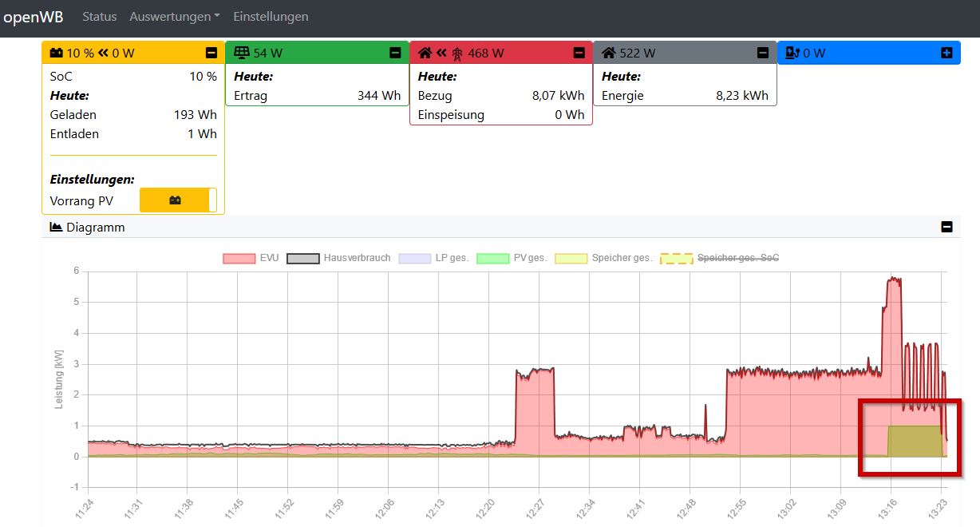Image resolution: width=980 pixels, height=527 pixels.
Task: Collapse the yellow battery card with its minus button
Action: click(x=211, y=53)
